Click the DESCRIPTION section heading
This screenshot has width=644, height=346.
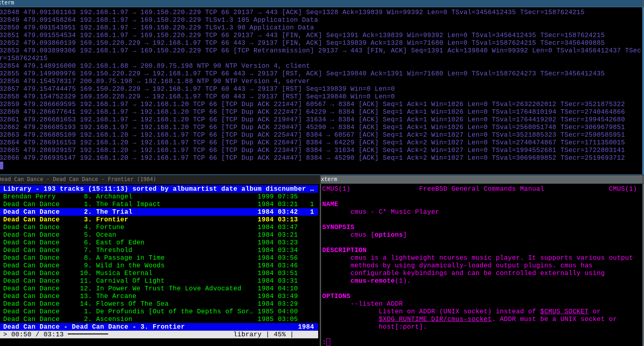[344, 250]
